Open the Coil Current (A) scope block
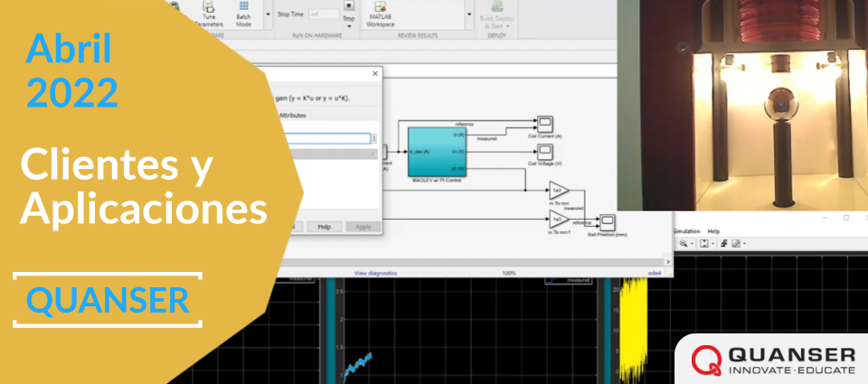Image resolution: width=868 pixels, height=384 pixels. coord(544,124)
